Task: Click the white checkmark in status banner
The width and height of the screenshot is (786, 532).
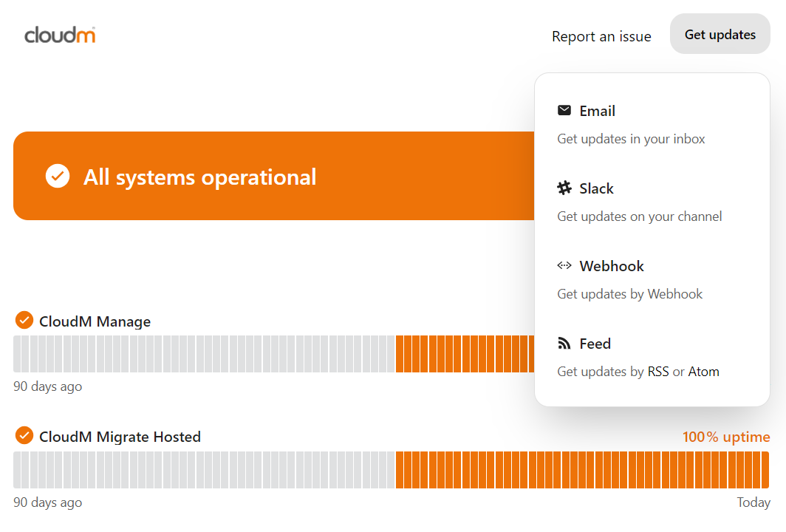Action: click(x=58, y=176)
